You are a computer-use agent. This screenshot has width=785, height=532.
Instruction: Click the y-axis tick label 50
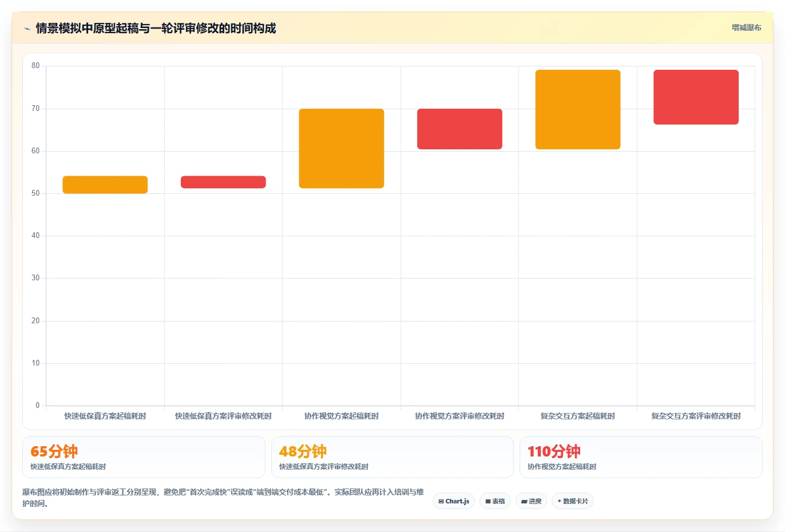[35, 193]
